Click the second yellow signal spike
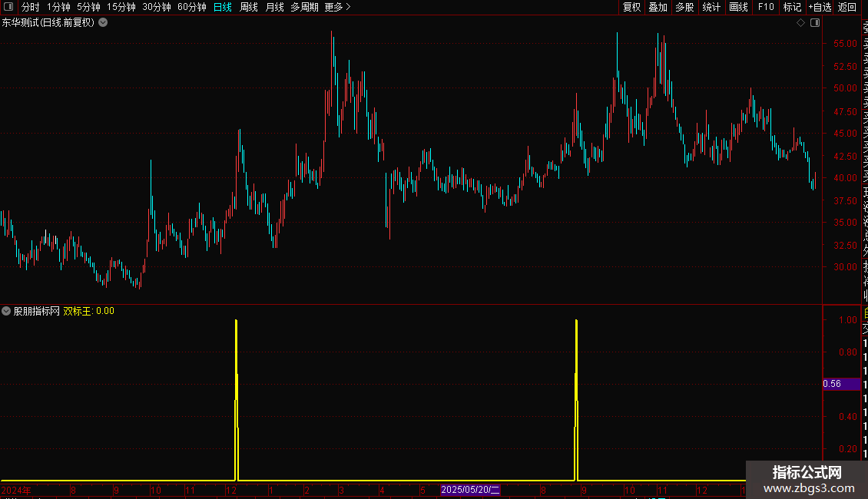Viewport: 868px width, 499px height. 576,399
